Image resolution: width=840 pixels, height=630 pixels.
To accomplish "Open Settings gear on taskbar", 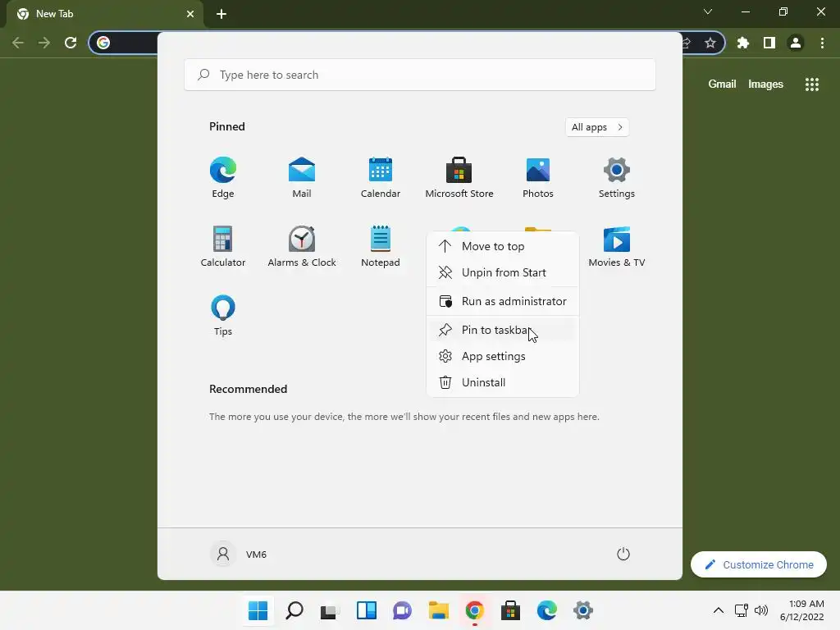I will click(583, 610).
